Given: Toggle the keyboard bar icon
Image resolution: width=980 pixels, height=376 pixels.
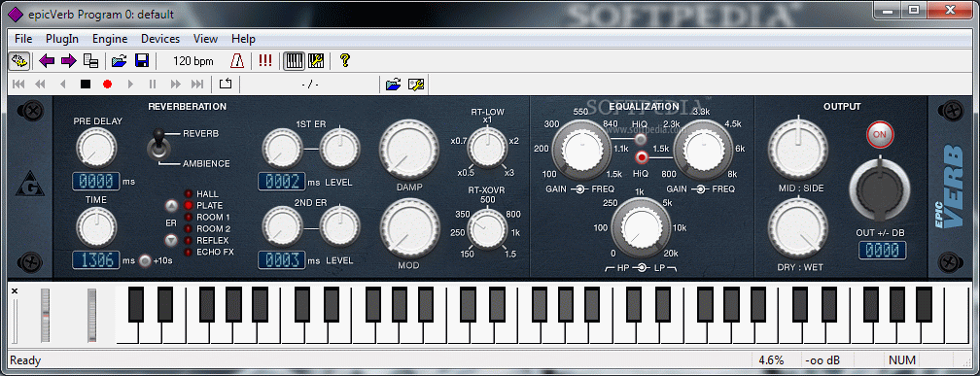Looking at the screenshot, I should pos(294,60).
